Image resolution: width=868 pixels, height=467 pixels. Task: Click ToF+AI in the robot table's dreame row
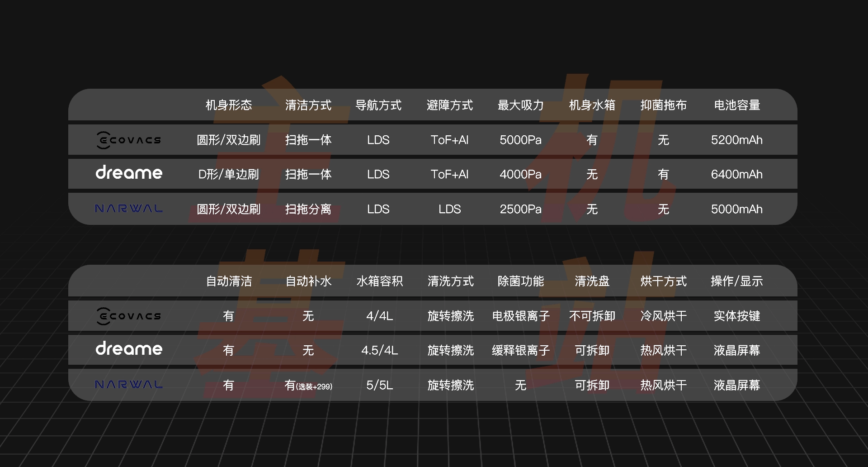(450, 175)
